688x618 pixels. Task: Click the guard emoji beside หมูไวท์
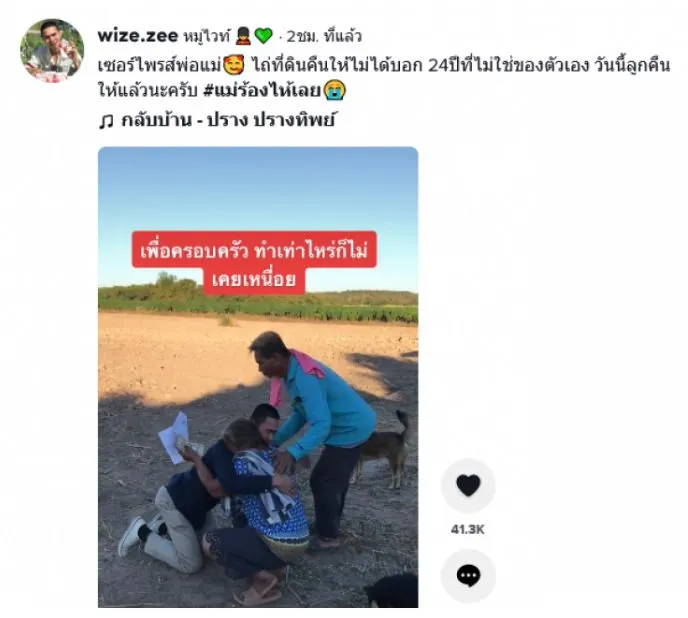tap(243, 36)
